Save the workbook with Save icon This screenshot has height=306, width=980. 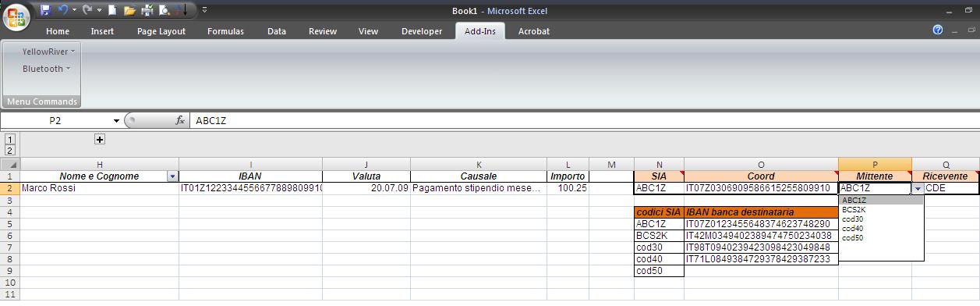pyautogui.click(x=45, y=10)
